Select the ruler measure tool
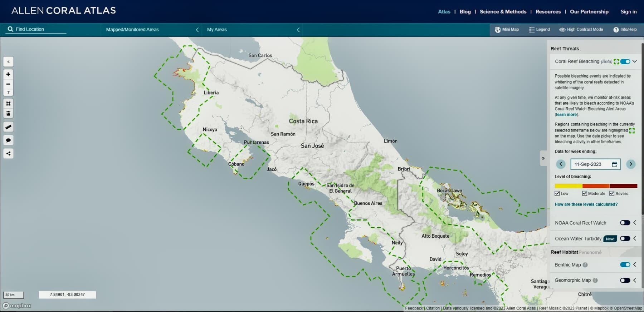Screen dimensions: 644x312 point(8,127)
